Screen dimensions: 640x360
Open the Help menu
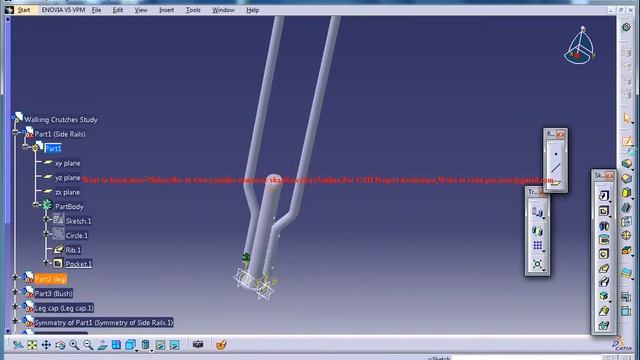coord(253,10)
